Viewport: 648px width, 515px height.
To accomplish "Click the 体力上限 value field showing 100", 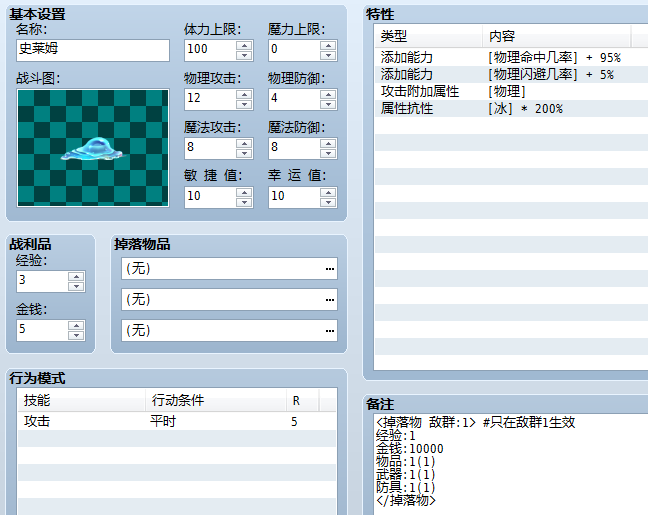I will (210, 50).
